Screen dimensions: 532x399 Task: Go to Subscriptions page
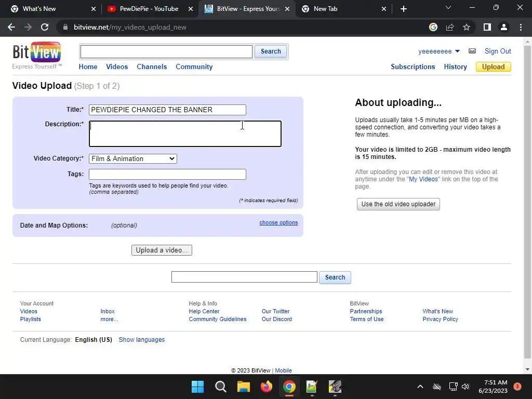point(413,67)
